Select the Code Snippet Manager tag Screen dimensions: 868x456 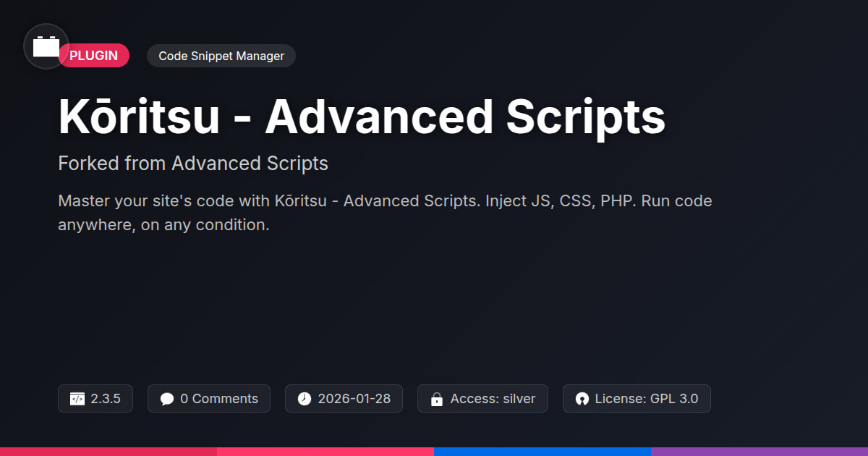[x=221, y=56]
